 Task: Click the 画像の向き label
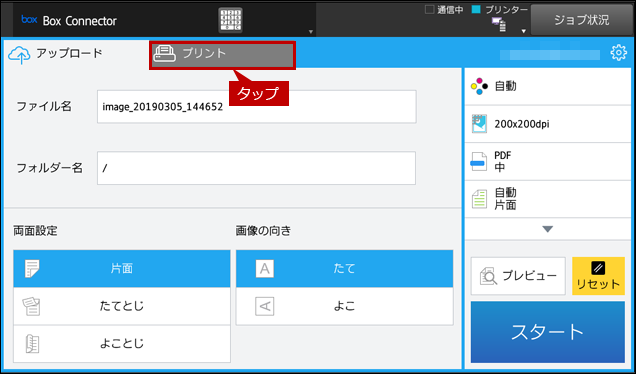click(263, 231)
